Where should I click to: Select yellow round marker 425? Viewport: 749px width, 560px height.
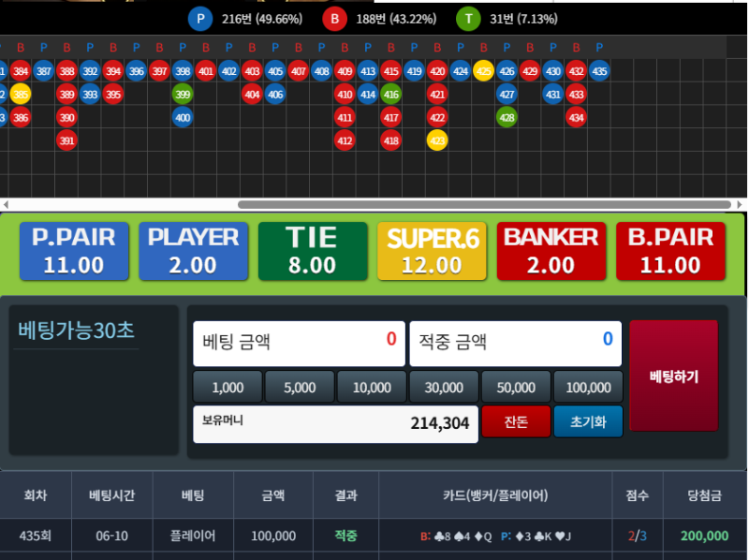(x=483, y=71)
